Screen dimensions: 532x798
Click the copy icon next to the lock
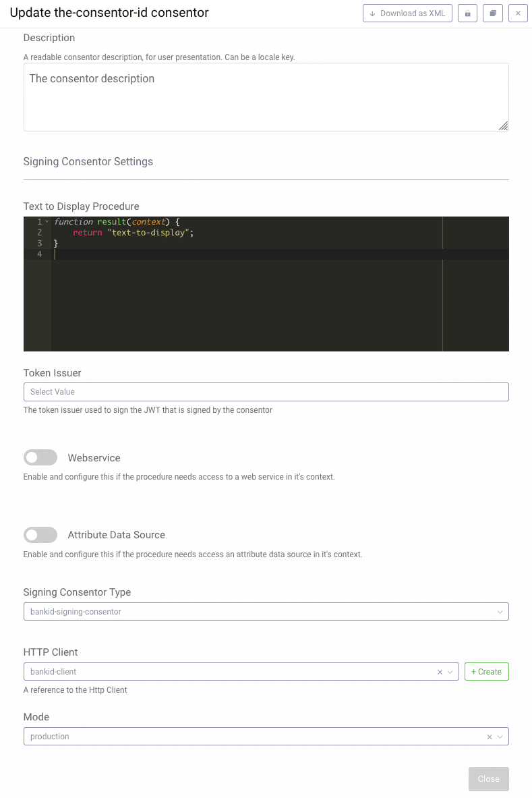tap(492, 13)
